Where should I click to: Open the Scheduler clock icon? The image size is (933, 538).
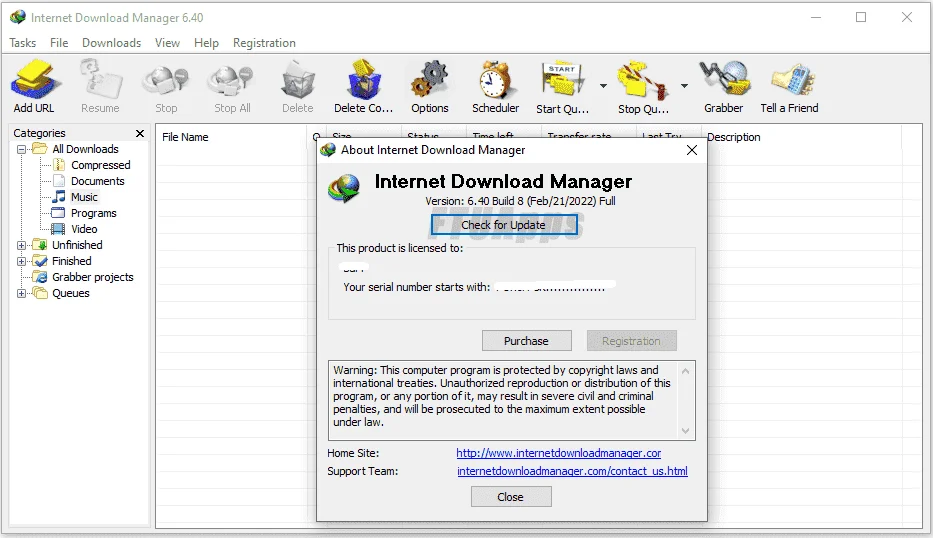click(x=496, y=79)
